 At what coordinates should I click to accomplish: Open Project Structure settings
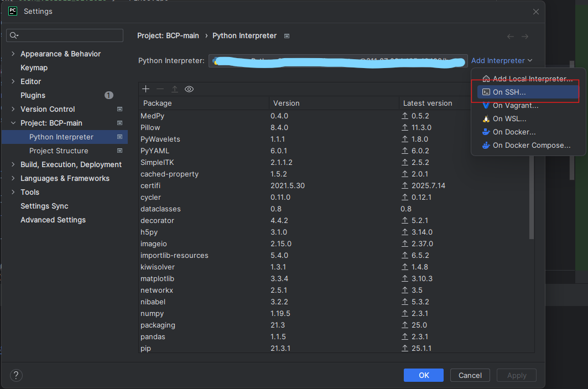coord(59,151)
